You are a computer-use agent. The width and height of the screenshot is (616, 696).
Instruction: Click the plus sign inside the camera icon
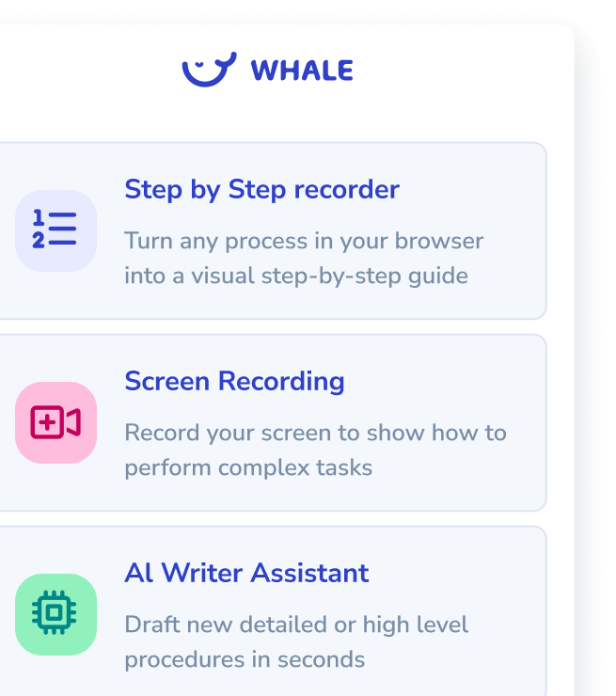(x=47, y=422)
